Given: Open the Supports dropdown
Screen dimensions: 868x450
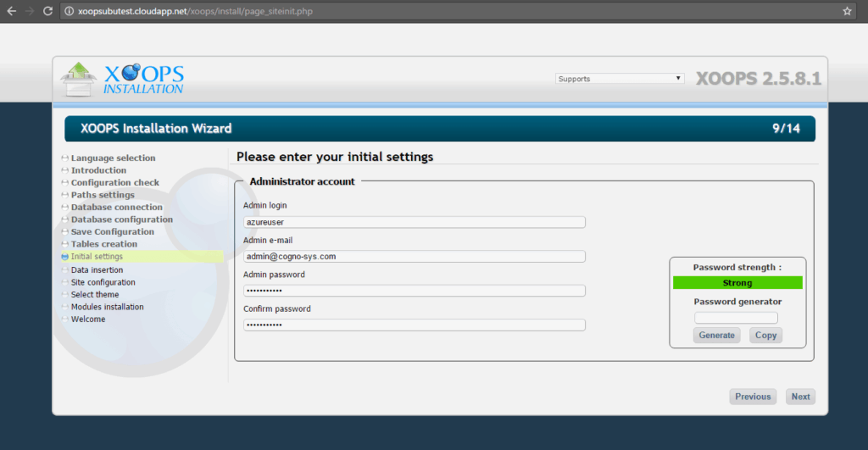Looking at the screenshot, I should [620, 79].
